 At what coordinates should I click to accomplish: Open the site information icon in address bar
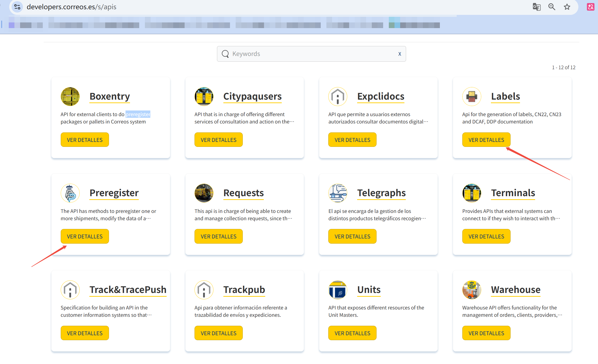point(17,7)
